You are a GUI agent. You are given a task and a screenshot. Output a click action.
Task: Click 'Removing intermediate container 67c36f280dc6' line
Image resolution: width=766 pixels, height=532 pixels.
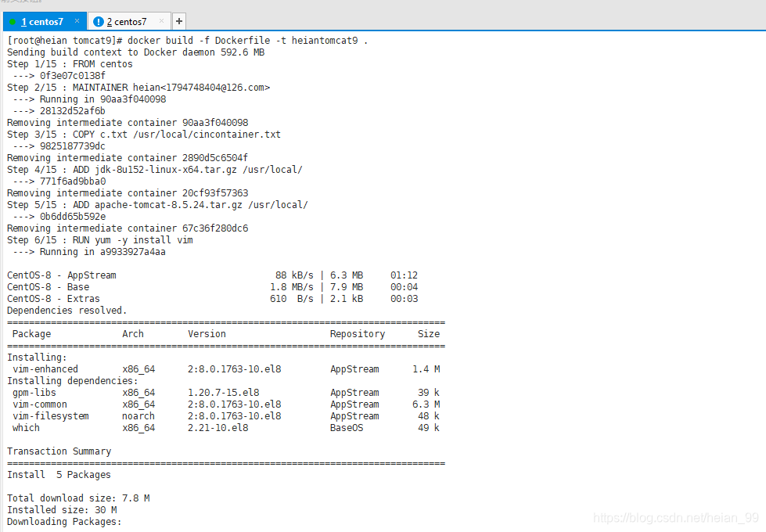click(x=128, y=228)
